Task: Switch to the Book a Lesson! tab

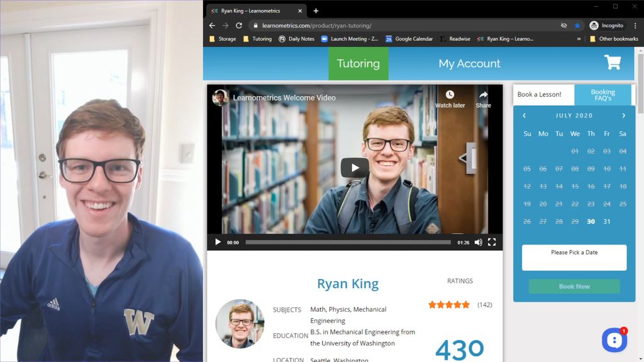Action: [543, 95]
